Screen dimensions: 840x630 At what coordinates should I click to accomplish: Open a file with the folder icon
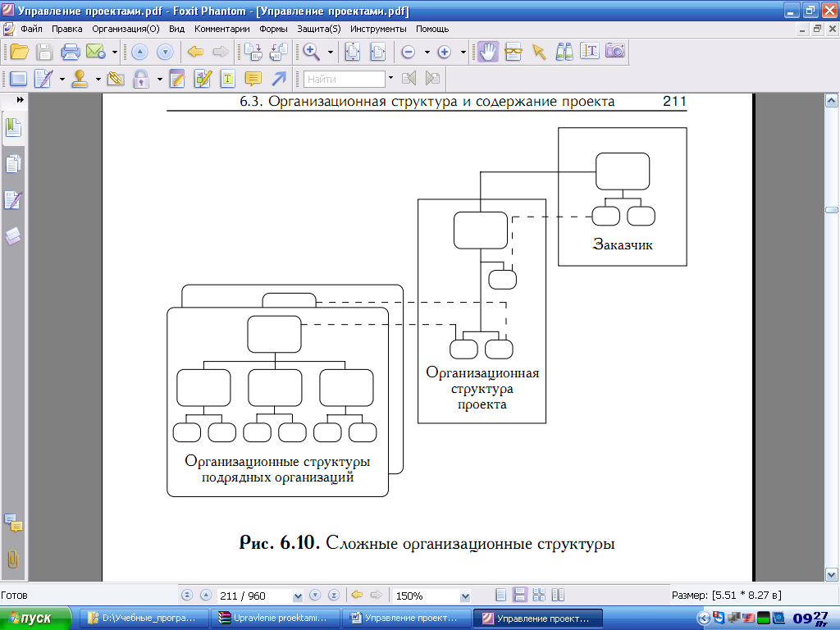[20, 52]
